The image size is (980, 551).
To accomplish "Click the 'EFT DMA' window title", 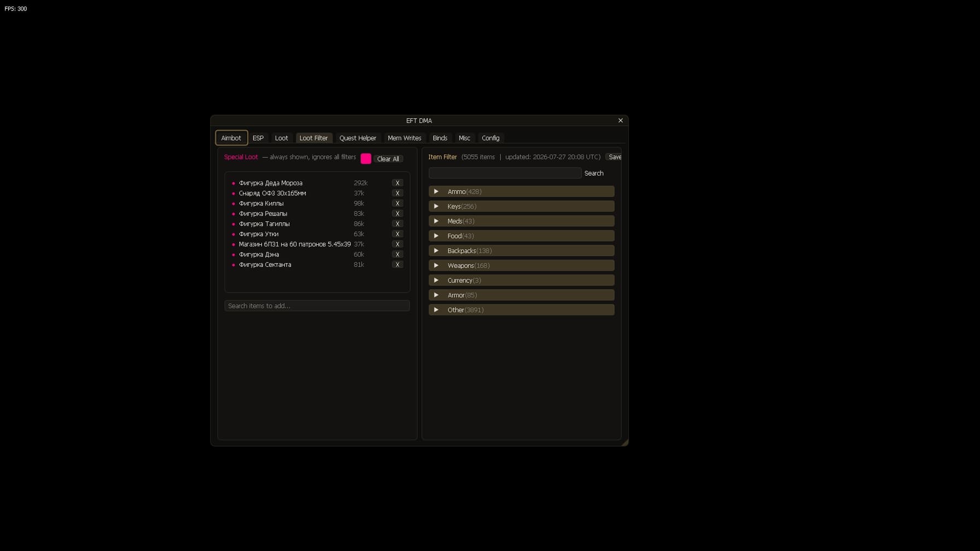I will click(419, 120).
